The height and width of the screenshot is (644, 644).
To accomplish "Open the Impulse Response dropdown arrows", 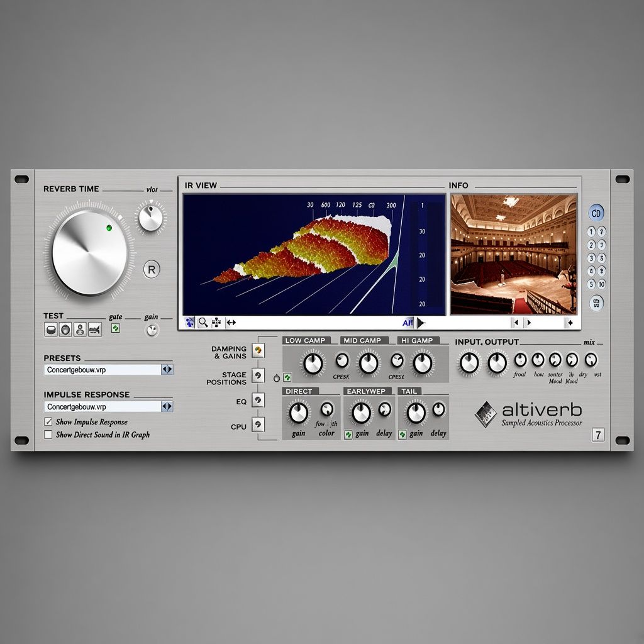I will (x=167, y=407).
